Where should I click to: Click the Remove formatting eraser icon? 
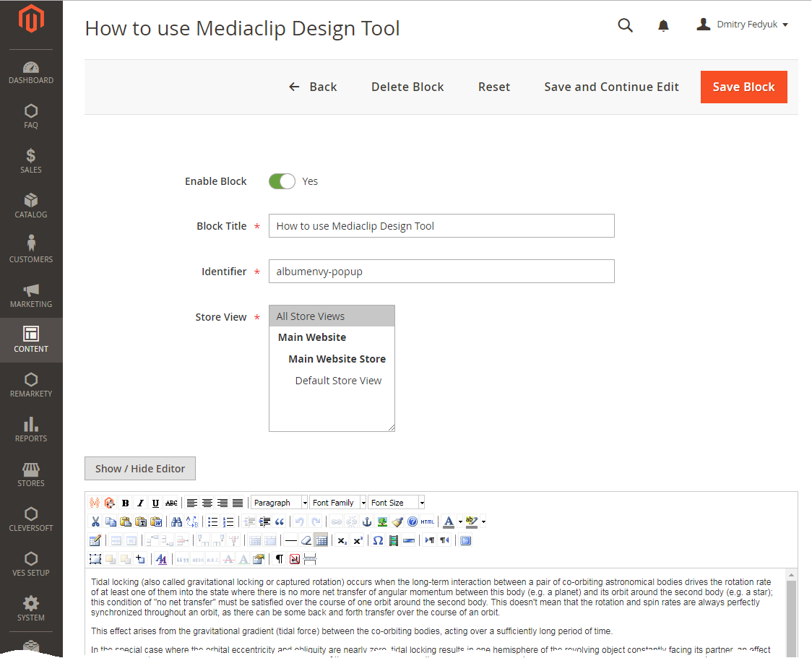(x=306, y=540)
